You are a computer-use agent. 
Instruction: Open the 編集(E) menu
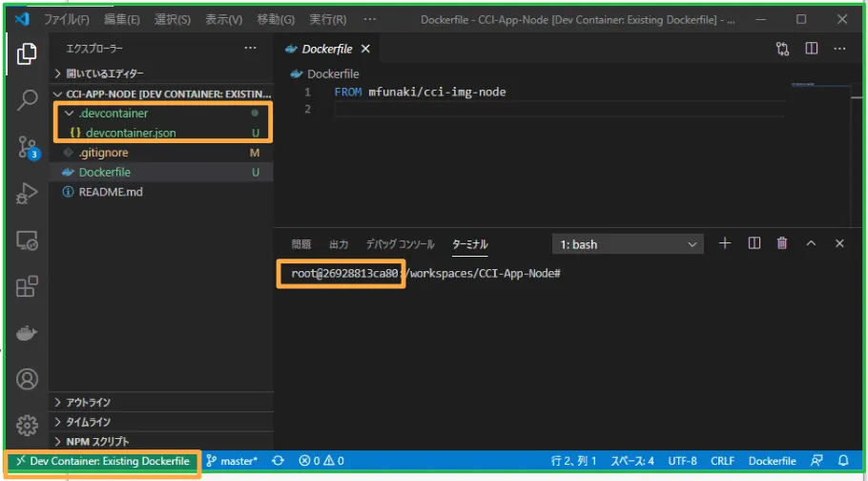tap(122, 19)
